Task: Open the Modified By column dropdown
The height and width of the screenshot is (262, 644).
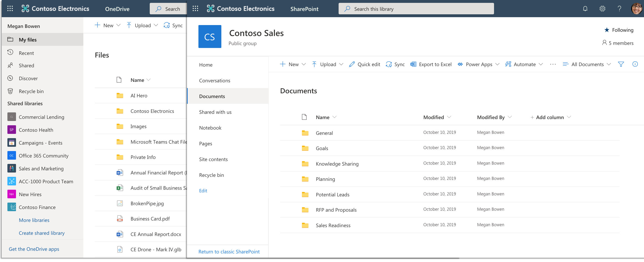Action: [510, 117]
